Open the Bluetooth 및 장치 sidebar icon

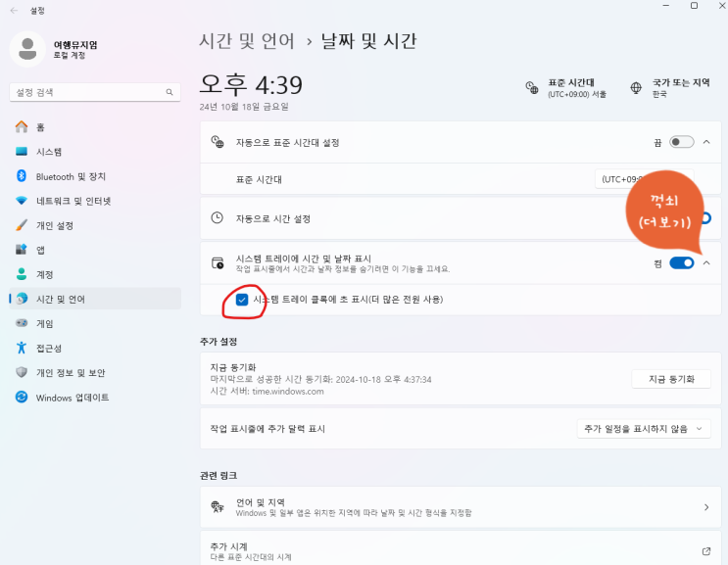pyautogui.click(x=22, y=176)
